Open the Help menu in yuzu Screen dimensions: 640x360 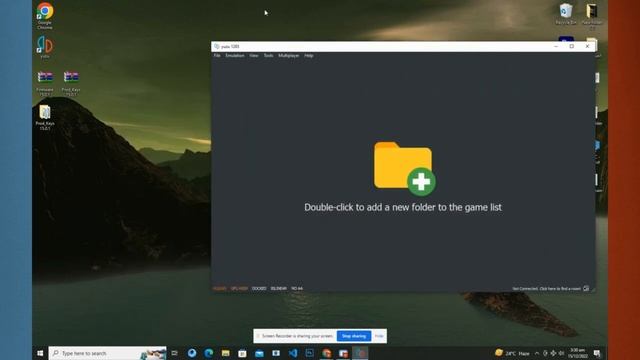click(x=309, y=56)
